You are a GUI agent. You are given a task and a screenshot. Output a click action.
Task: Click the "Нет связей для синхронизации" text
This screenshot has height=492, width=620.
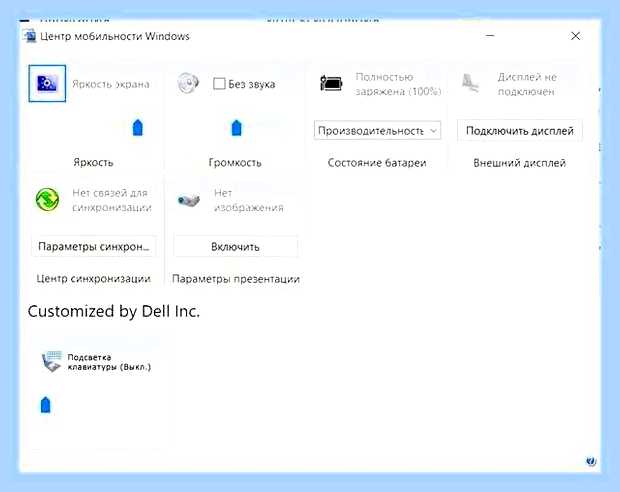point(112,200)
